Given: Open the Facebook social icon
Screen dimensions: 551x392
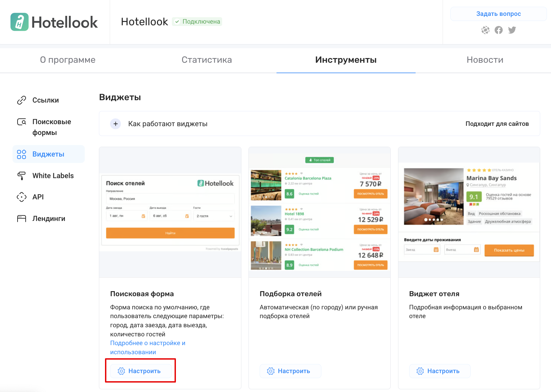Looking at the screenshot, I should pos(499,30).
